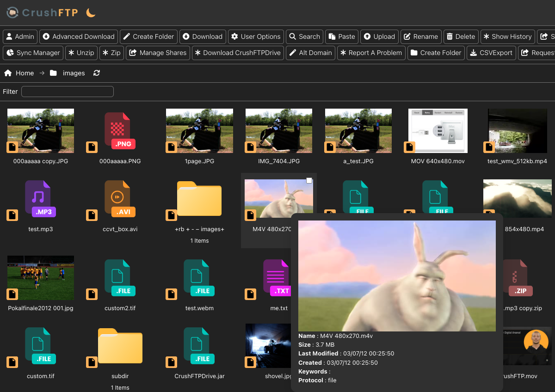Select the CrushFTPDrive.jar file icon
This screenshot has height=392, width=555.
[x=199, y=346]
